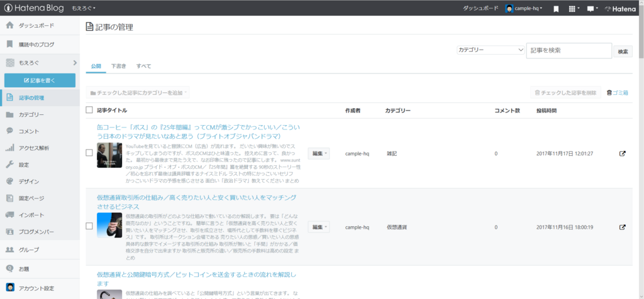Open external link icon for 缶コーヒー article
The width and height of the screenshot is (644, 299).
[622, 153]
